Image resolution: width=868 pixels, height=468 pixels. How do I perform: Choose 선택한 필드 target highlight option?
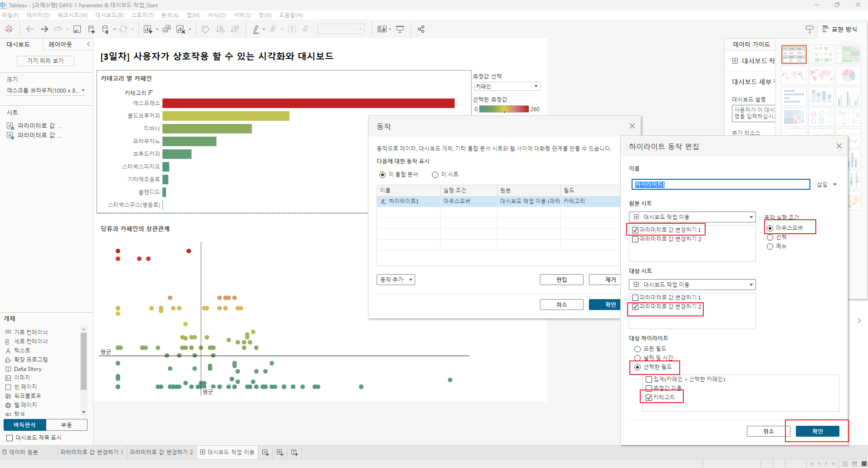click(638, 367)
